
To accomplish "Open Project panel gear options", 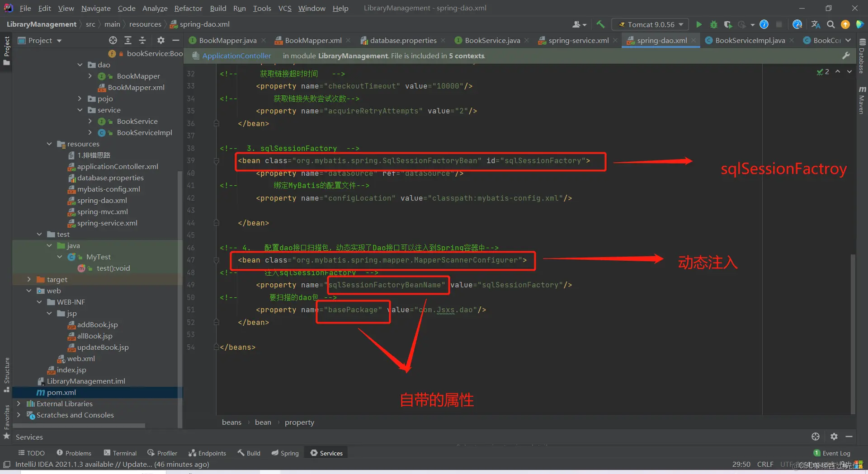I will coord(160,40).
